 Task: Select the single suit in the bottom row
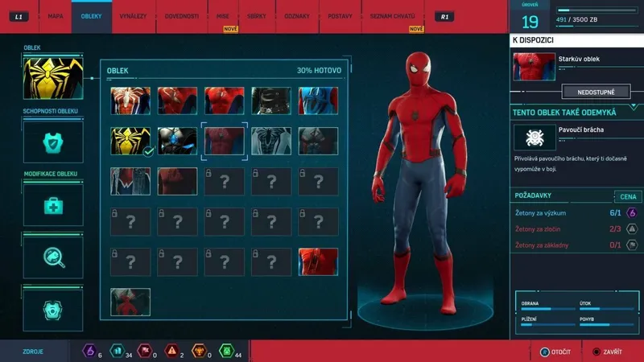pos(130,302)
